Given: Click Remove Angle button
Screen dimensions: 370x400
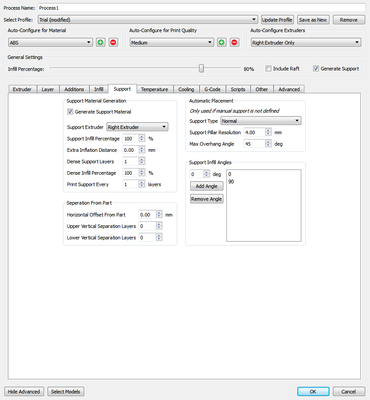Looking at the screenshot, I should 207,199.
